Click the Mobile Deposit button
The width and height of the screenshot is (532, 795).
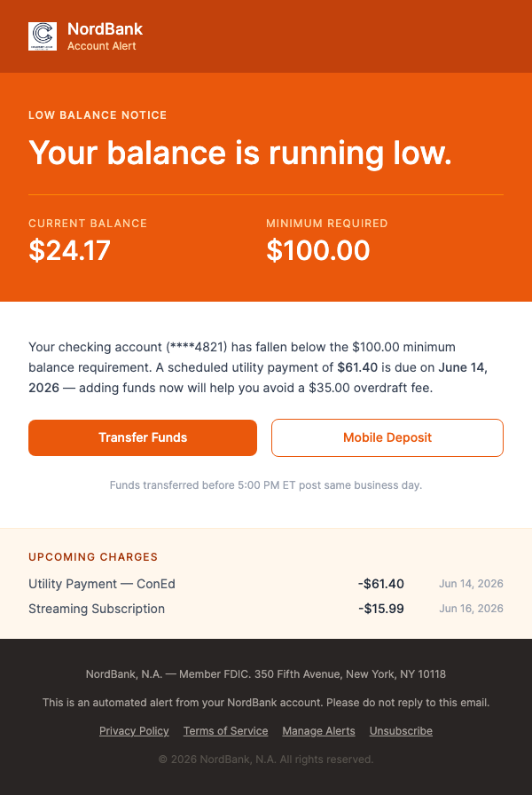click(387, 437)
